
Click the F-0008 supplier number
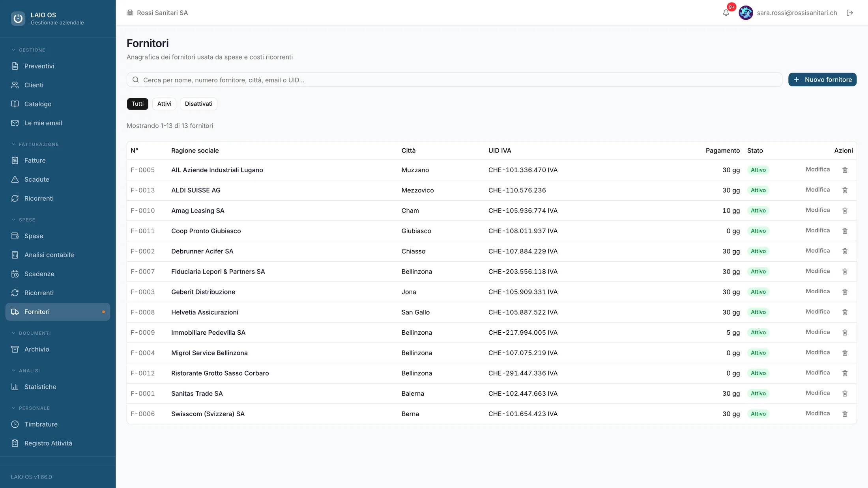[x=142, y=312]
